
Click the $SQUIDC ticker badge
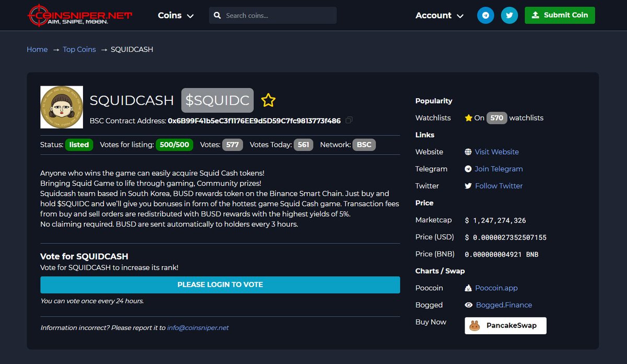pos(217,100)
